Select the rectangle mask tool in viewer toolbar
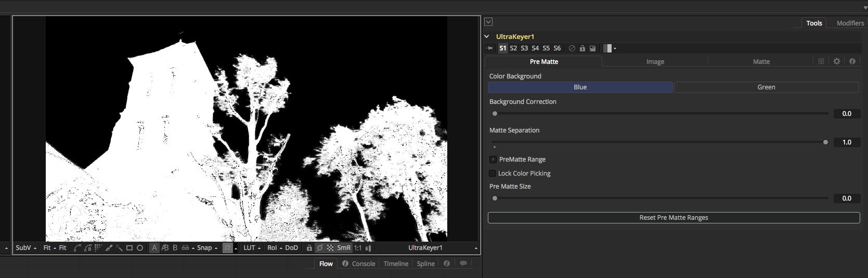Screen dimensions: 868x278 (129, 248)
